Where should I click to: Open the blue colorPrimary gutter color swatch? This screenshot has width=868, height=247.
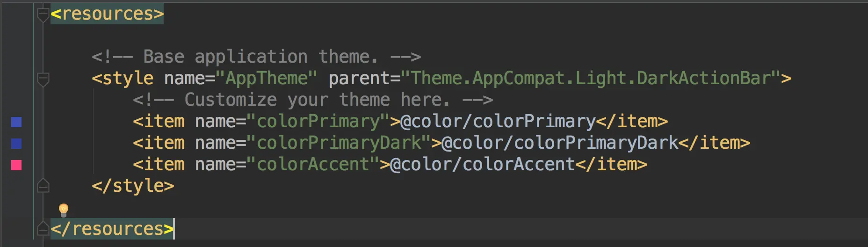point(16,122)
